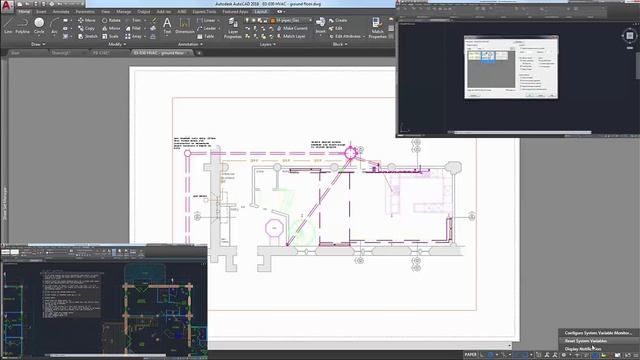This screenshot has width=640, height=360.
Task: Expand the Annotation panel
Action: pos(190,44)
